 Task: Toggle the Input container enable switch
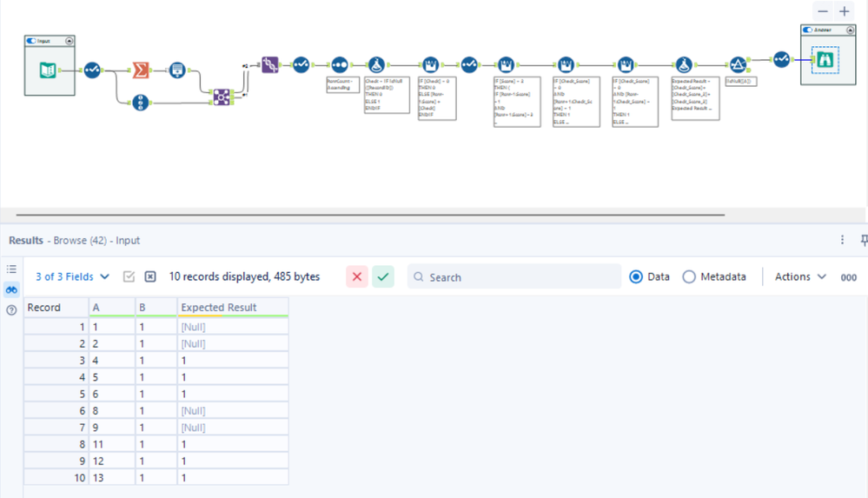(x=31, y=41)
